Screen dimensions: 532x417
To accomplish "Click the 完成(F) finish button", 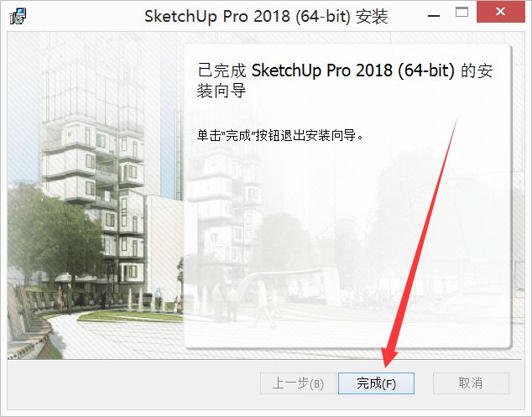I will [x=376, y=383].
